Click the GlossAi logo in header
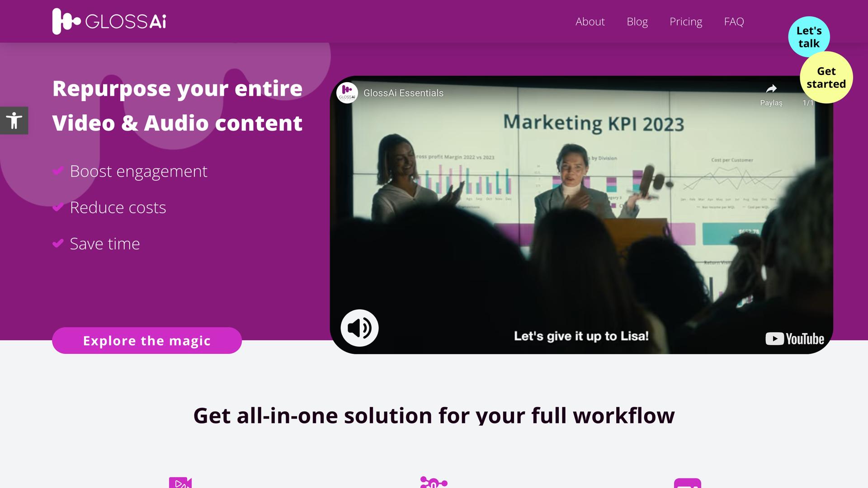This screenshot has width=868, height=488. tap(109, 21)
